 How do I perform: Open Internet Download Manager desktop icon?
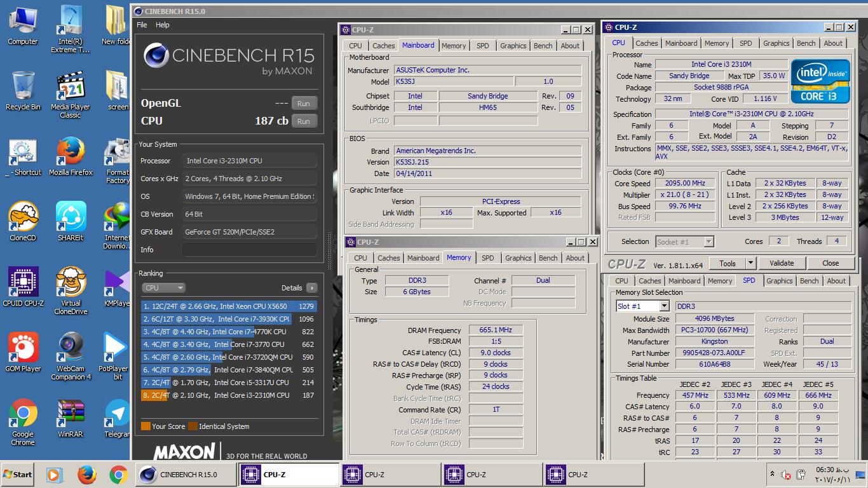pyautogui.click(x=117, y=226)
